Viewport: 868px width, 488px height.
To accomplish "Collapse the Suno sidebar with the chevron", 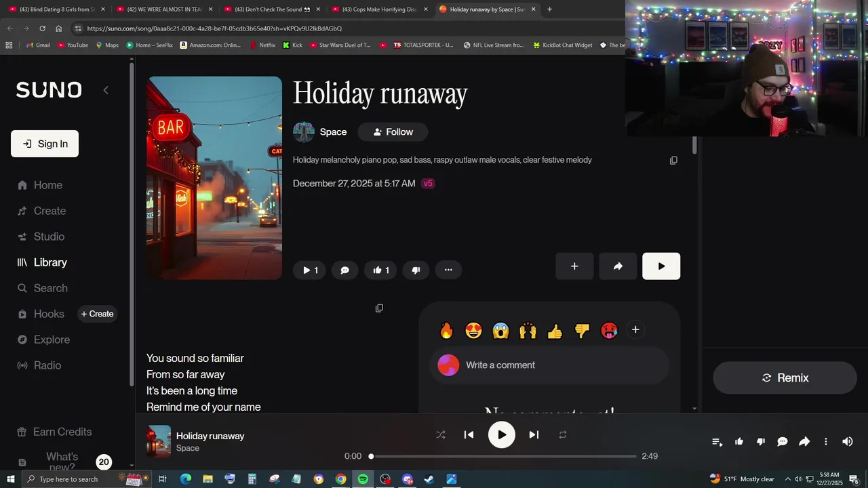I will [x=106, y=90].
